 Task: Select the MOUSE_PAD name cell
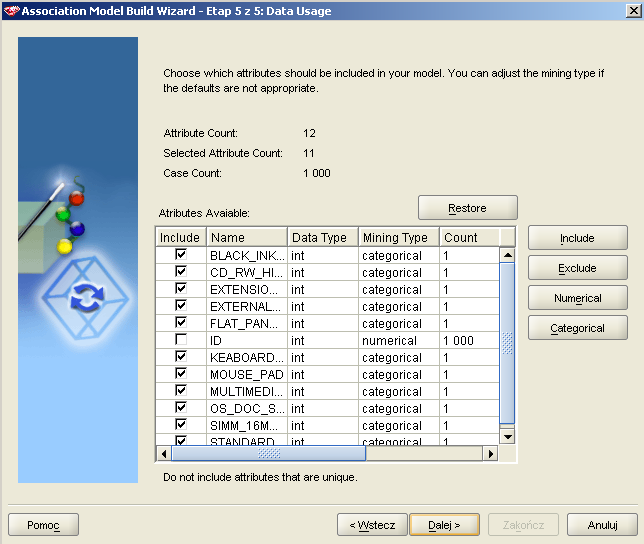247,374
